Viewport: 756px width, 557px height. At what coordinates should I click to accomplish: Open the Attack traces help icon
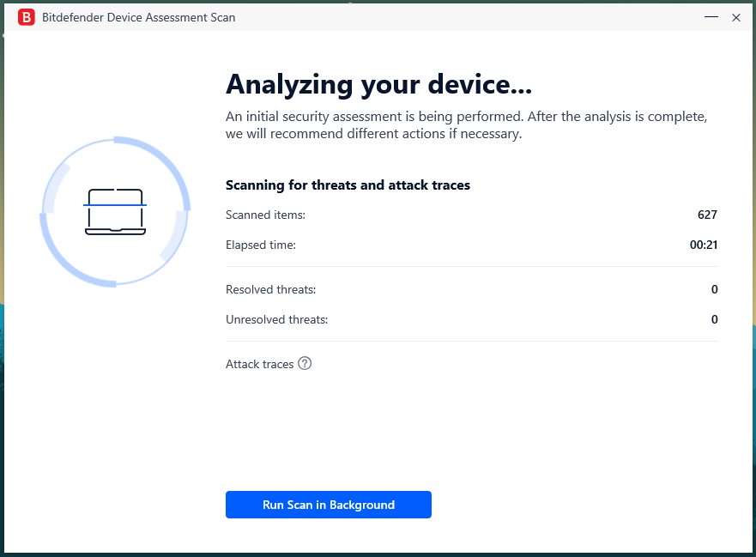click(x=305, y=363)
